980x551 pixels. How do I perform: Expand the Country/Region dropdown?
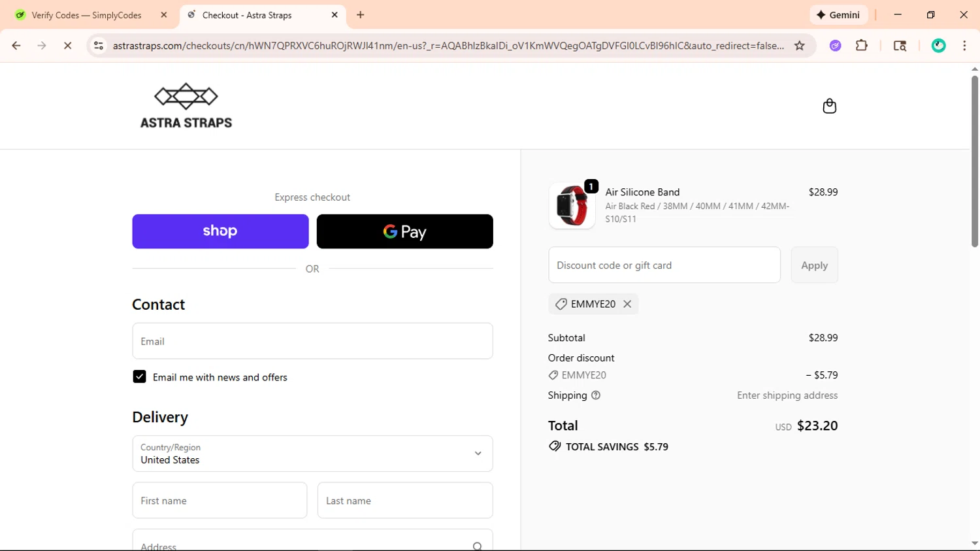tap(312, 454)
